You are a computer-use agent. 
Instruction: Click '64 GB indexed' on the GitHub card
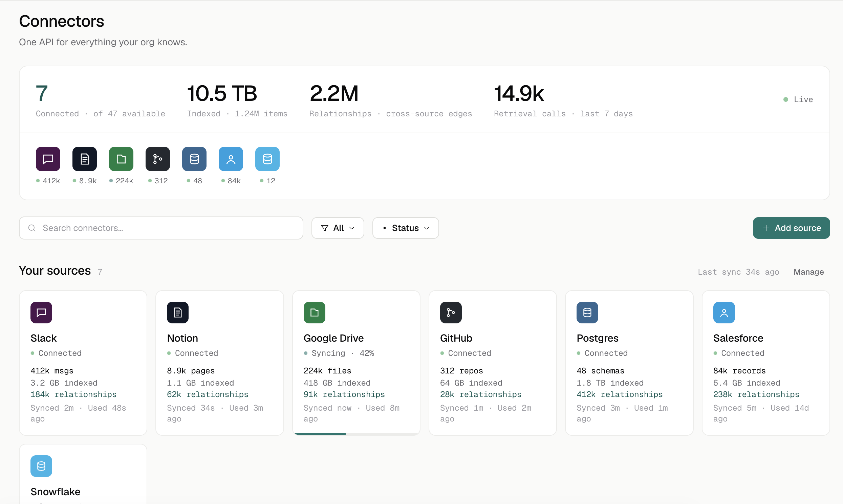(471, 383)
